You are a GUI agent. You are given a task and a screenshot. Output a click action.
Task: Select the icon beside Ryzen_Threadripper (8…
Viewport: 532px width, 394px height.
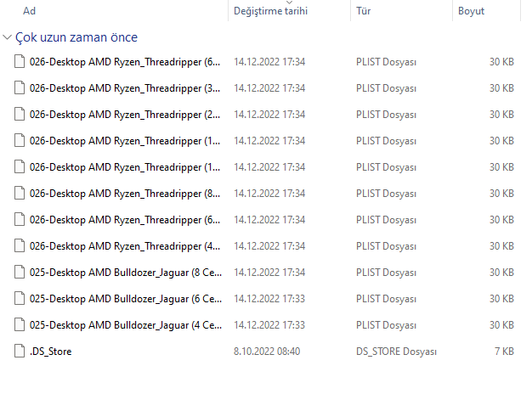coord(20,194)
